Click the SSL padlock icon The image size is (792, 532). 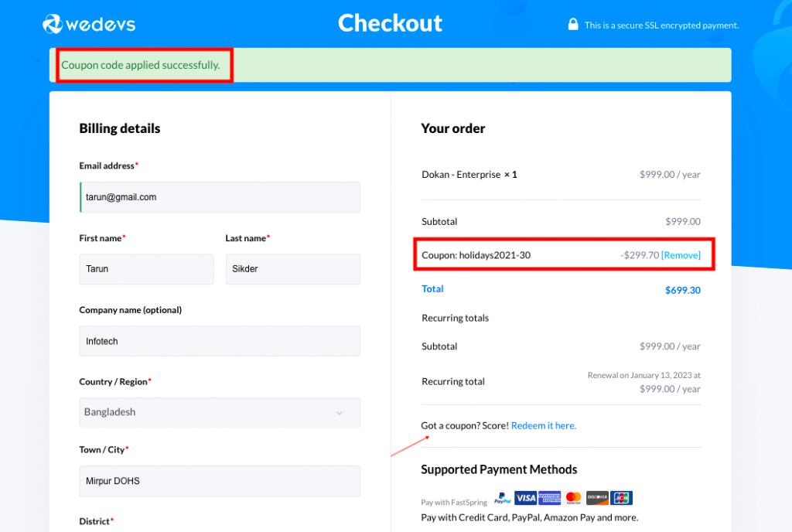coord(573,24)
